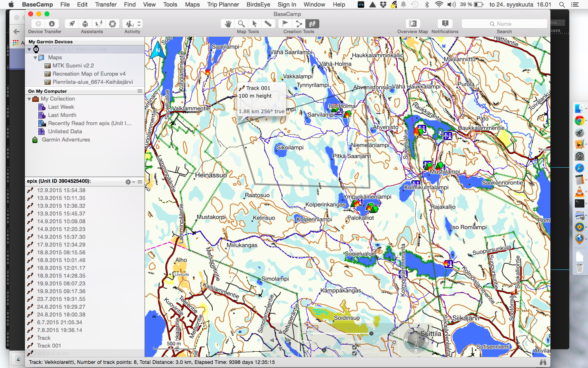Image resolution: width=588 pixels, height=368 pixels.
Task: Collapse the My Collection triangle
Action: tap(29, 99)
